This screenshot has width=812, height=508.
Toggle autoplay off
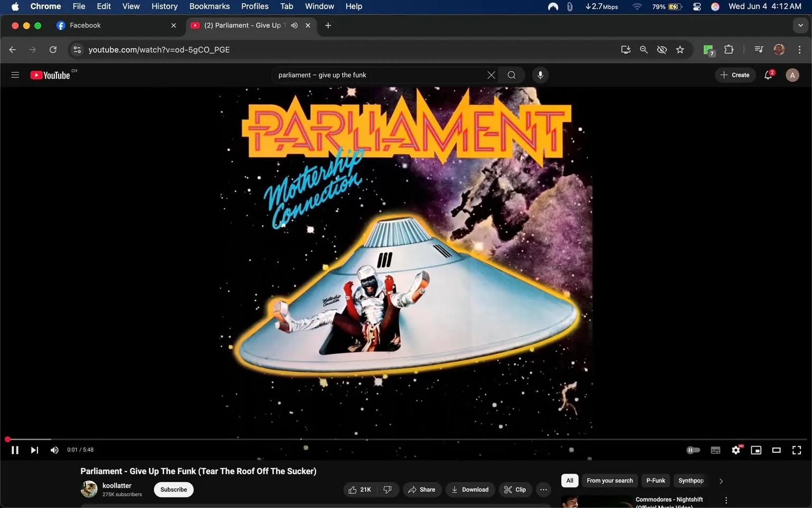[693, 450]
